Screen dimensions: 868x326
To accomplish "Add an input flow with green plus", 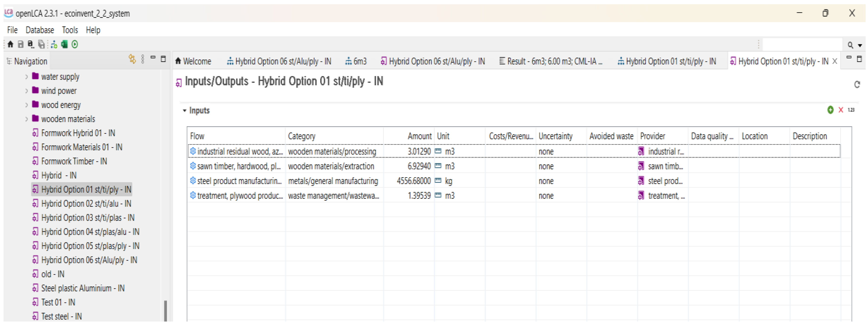I will [830, 110].
